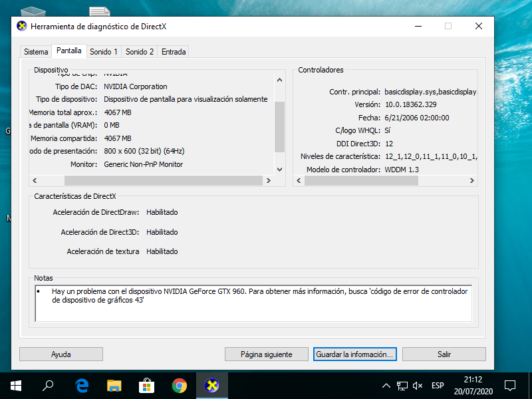The image size is (532, 399).
Task: Open taskbar search magnifier
Action: [48, 386]
